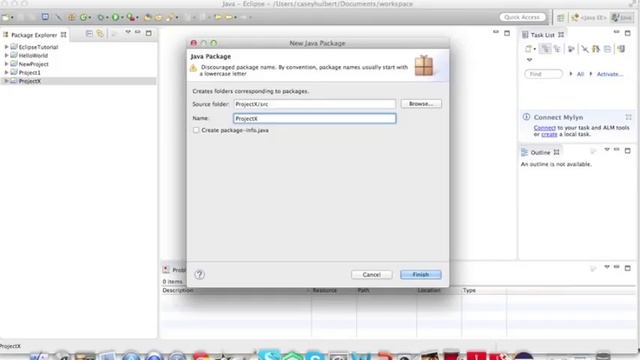640x360 pixels.
Task: Click Finish to create the package
Action: pos(420,275)
